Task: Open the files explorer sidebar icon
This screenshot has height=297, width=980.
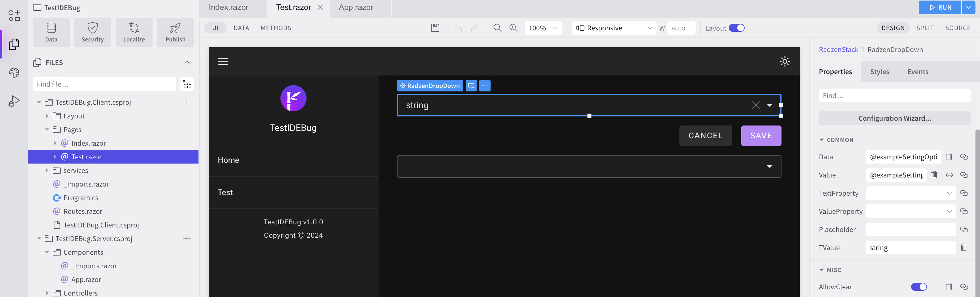Action: (14, 44)
